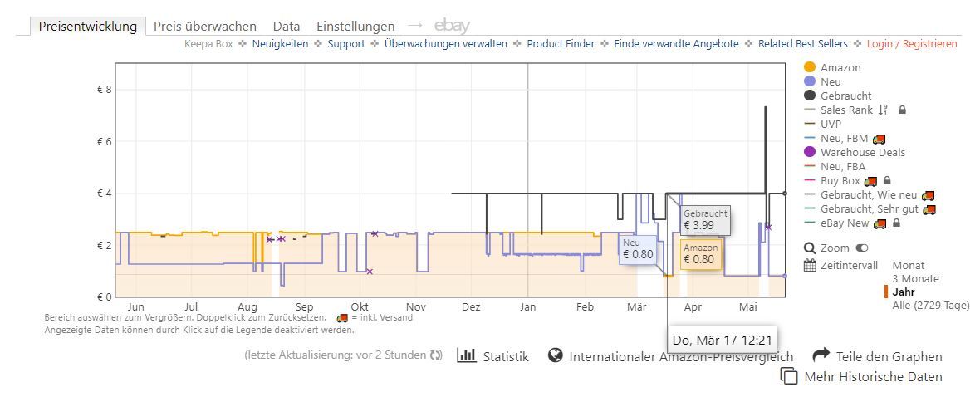Click the Zoom magnifier icon
The image size is (980, 397).
pos(811,248)
